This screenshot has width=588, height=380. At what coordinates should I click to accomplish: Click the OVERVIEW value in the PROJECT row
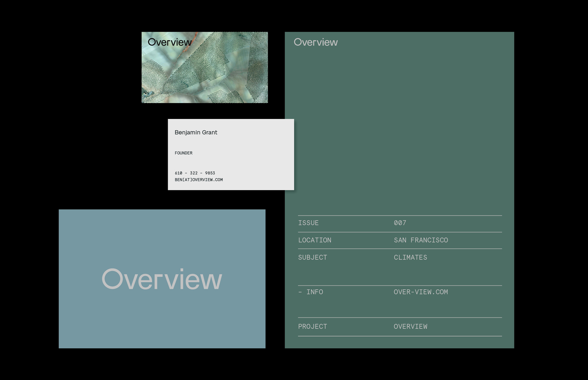410,327
